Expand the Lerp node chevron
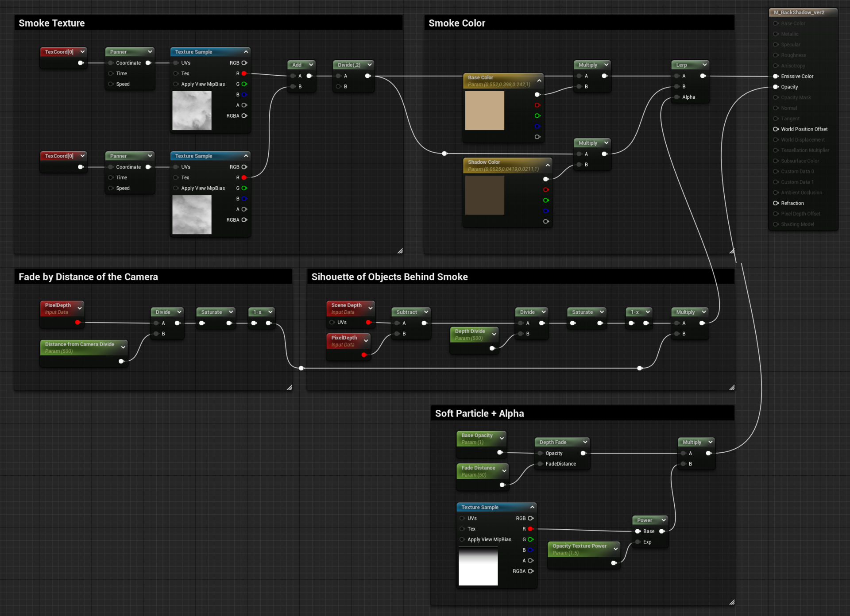850x616 pixels. pyautogui.click(x=704, y=65)
